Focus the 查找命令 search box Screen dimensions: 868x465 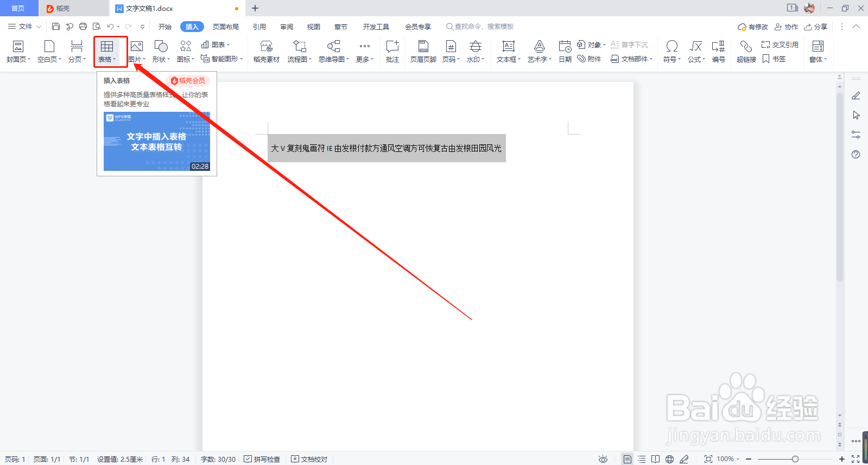point(480,27)
